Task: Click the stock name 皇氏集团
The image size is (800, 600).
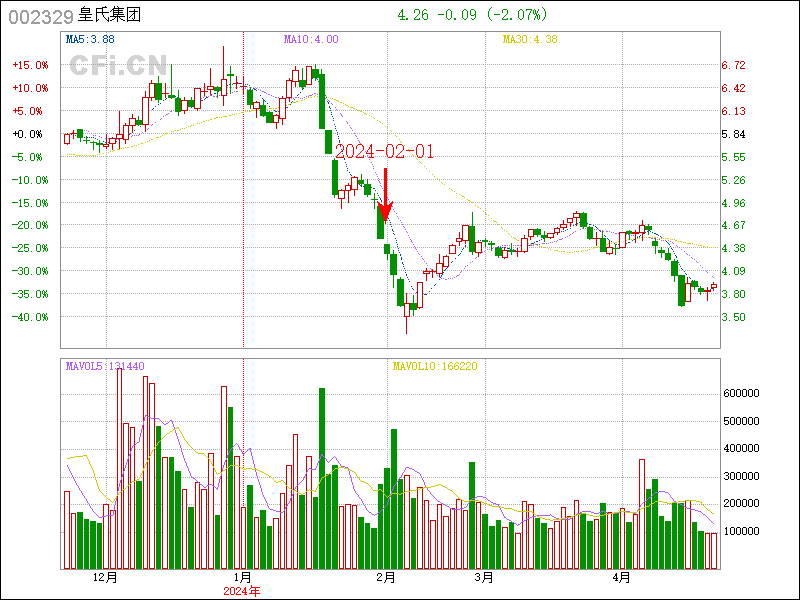Action: tap(109, 15)
